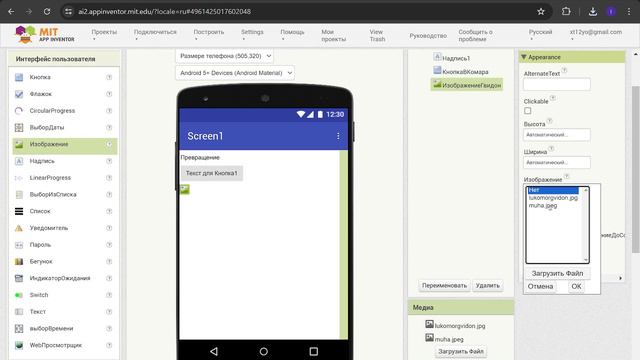Open the Построить menu
This screenshot has height=360, width=640.
[209, 35]
